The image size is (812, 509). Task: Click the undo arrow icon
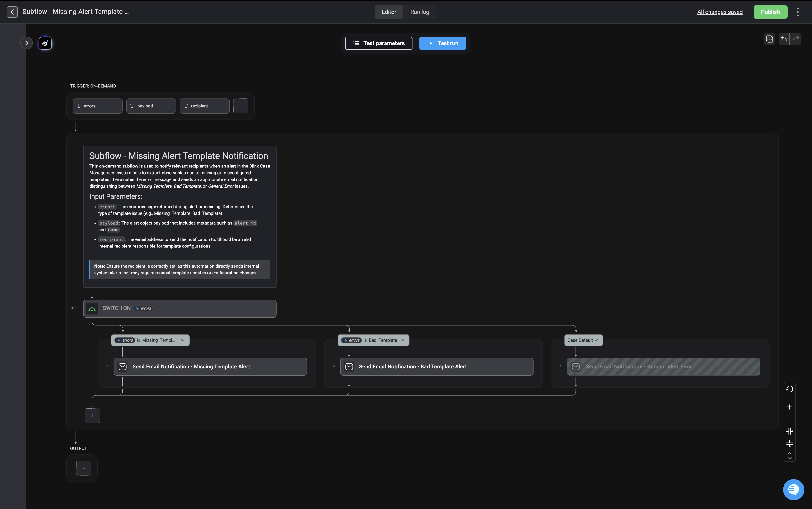(784, 39)
